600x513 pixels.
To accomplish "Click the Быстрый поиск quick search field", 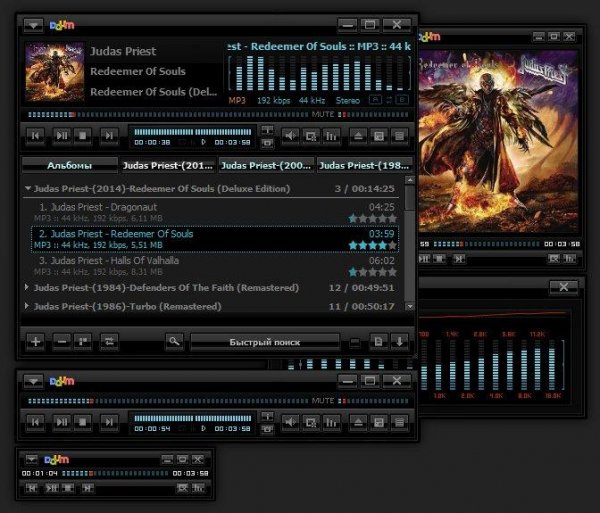I will click(265, 342).
